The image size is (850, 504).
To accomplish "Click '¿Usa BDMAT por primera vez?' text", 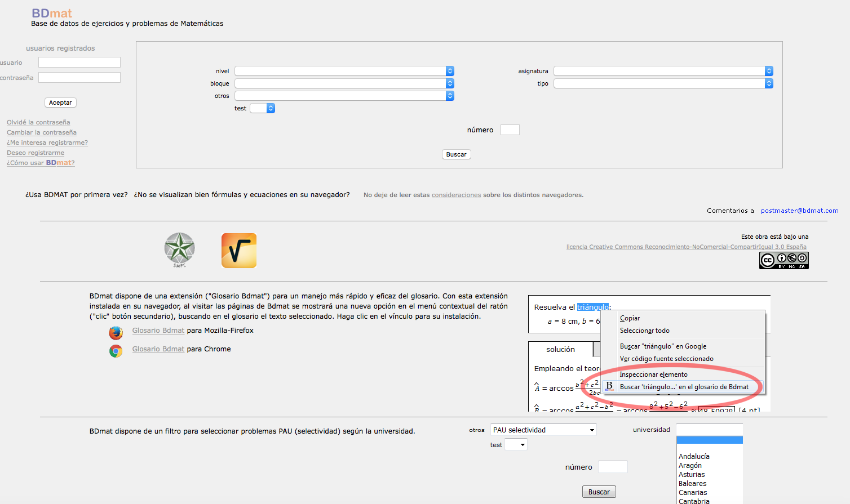I will click(77, 195).
